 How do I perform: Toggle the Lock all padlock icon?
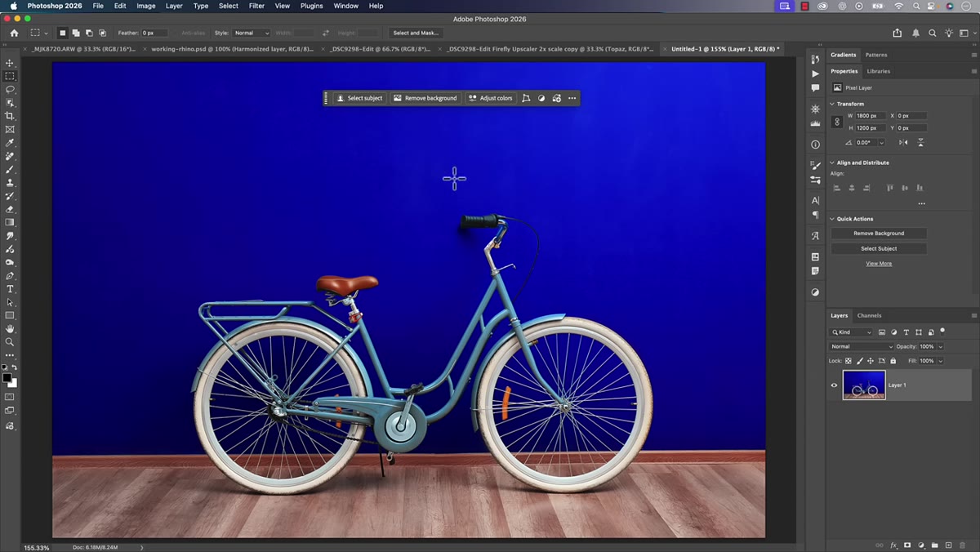pos(893,360)
